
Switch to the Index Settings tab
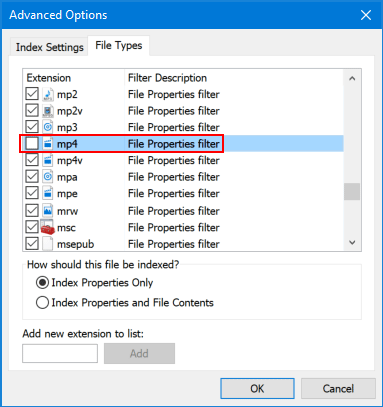(50, 47)
